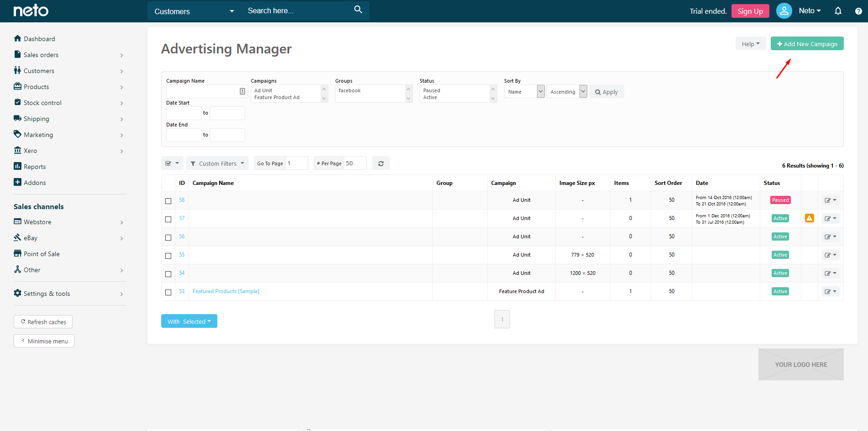868x431 pixels.
Task: Open Reports menu item
Action: (35, 167)
